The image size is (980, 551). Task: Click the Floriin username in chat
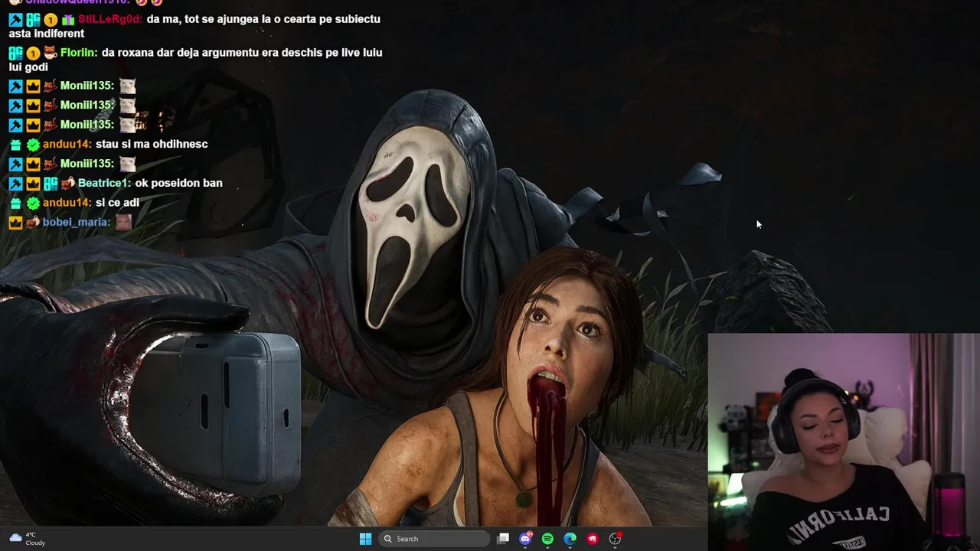pos(78,53)
